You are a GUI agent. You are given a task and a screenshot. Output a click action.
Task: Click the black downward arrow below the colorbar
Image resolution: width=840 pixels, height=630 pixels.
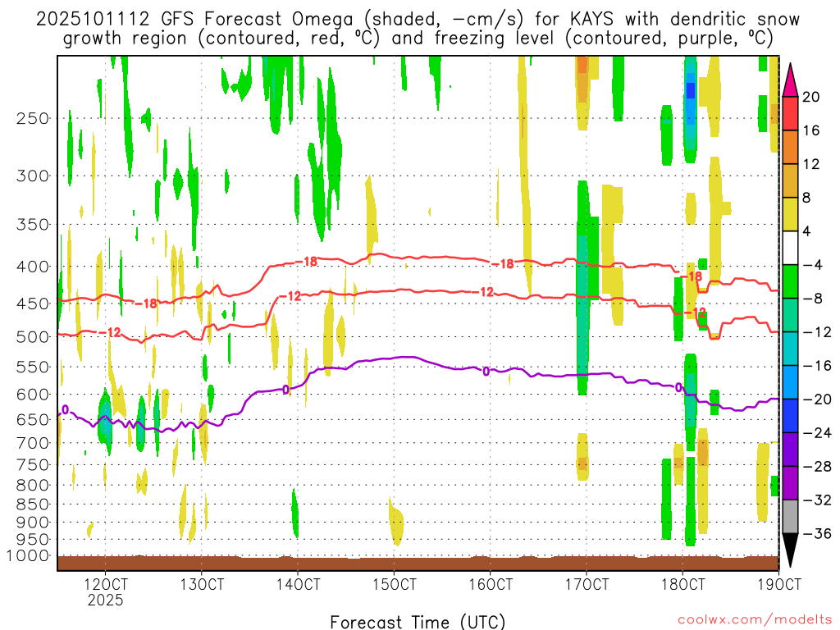[x=791, y=550]
